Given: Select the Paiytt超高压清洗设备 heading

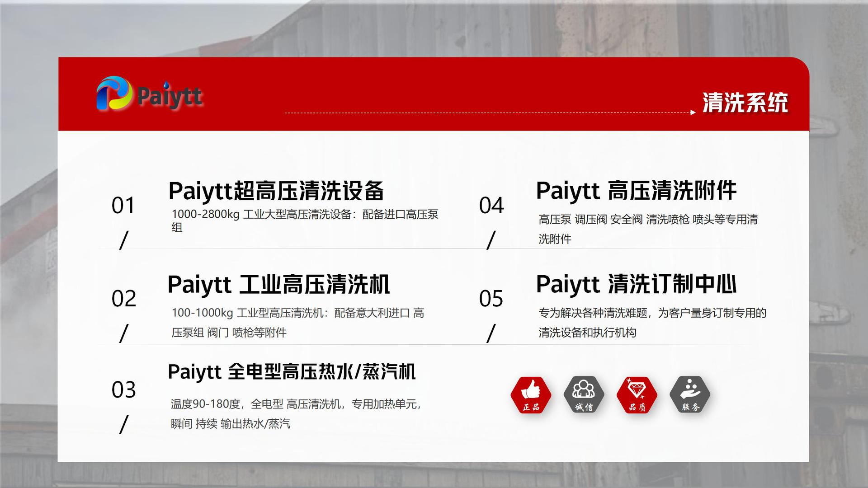Looking at the screenshot, I should pyautogui.click(x=276, y=191).
